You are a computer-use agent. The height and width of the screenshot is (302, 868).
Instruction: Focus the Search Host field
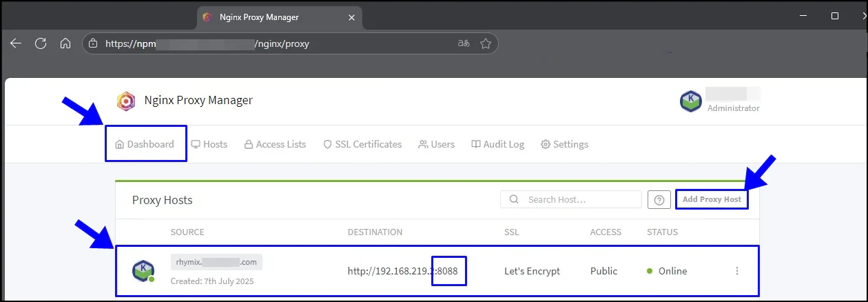(x=571, y=199)
